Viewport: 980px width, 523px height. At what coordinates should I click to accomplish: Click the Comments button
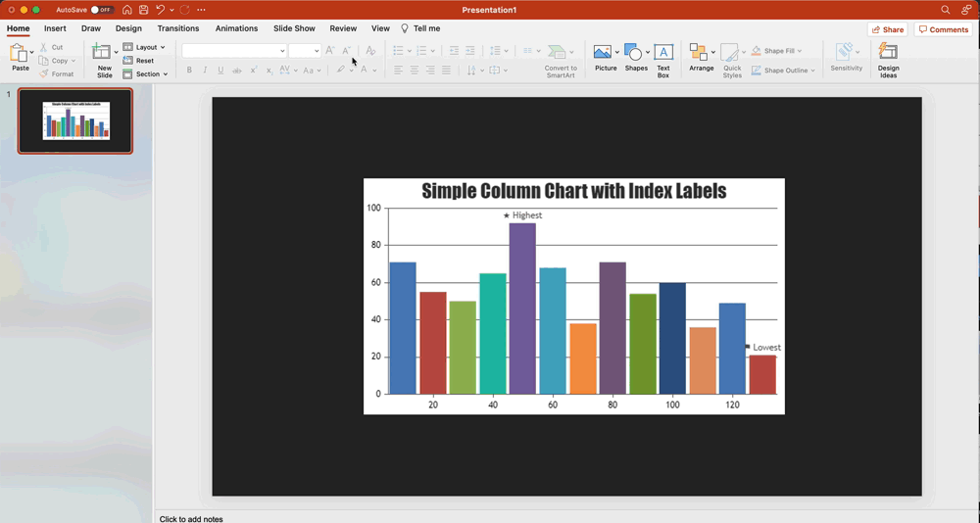tap(943, 29)
